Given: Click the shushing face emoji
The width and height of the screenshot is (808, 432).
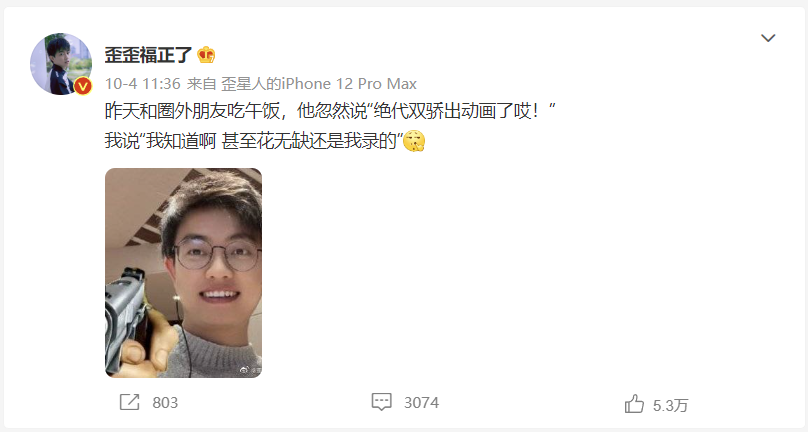Looking at the screenshot, I should click(413, 141).
